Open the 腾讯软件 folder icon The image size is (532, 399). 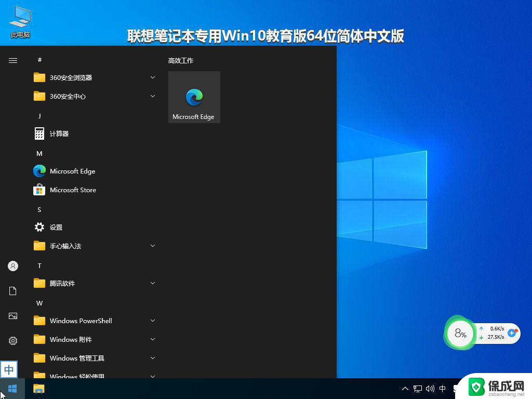39,283
